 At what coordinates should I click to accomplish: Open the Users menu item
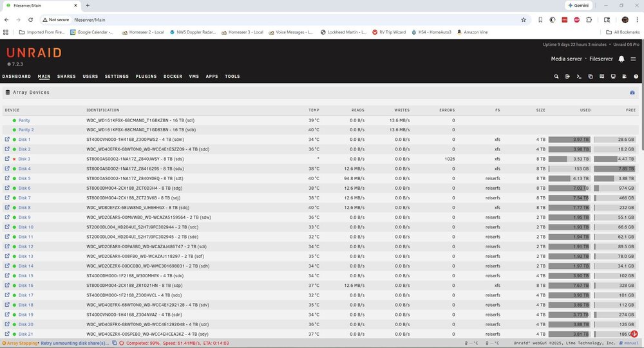tap(90, 77)
